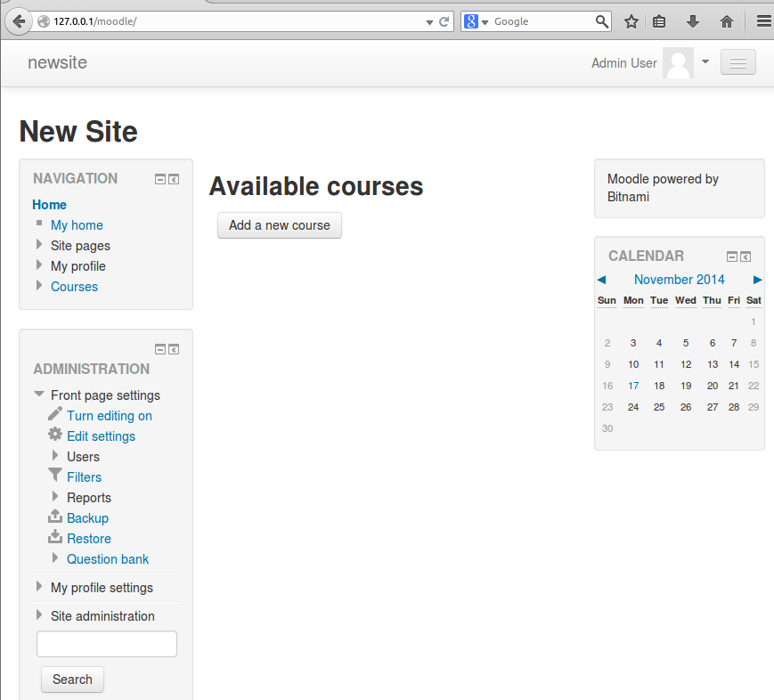The image size is (774, 700).
Task: Click the Sun day header abbreviation
Action: tap(607, 300)
